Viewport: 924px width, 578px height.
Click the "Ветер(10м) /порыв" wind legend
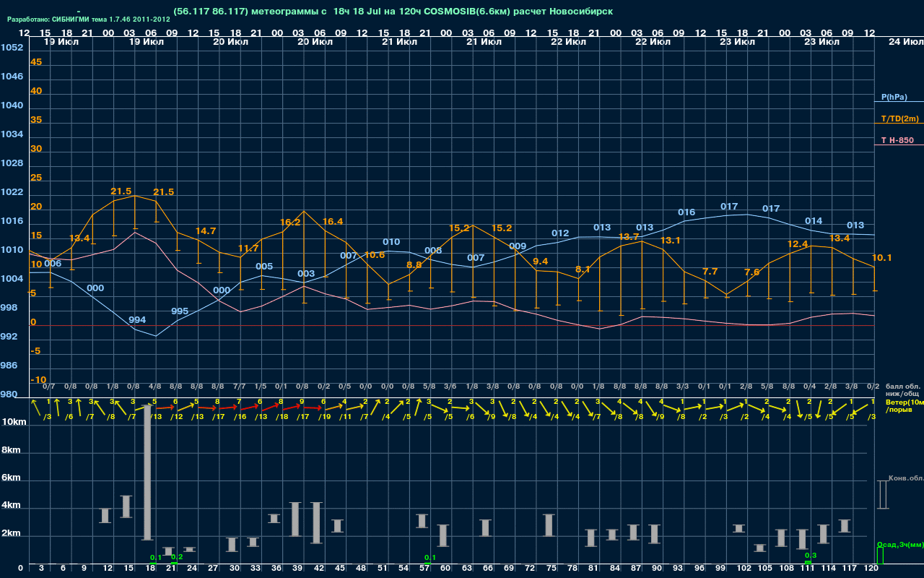[x=905, y=405]
